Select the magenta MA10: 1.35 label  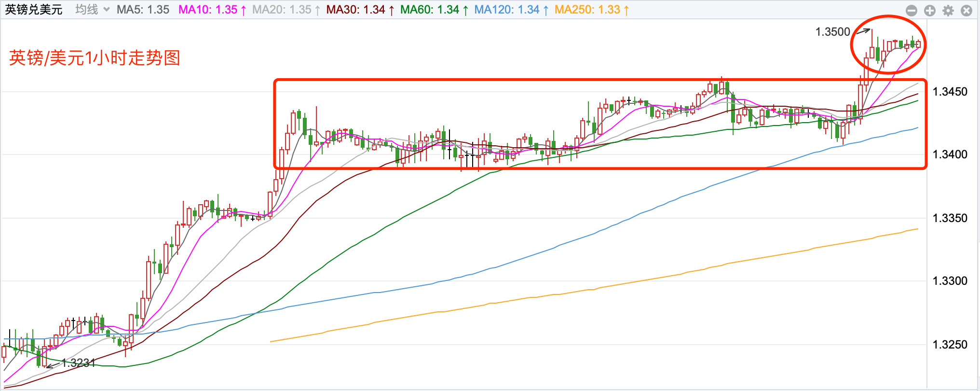[x=212, y=10]
